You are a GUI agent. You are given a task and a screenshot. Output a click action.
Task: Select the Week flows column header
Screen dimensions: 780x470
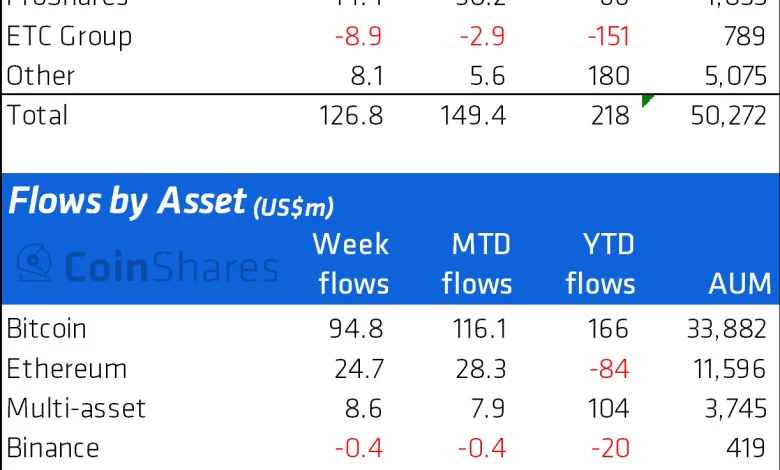click(x=352, y=264)
